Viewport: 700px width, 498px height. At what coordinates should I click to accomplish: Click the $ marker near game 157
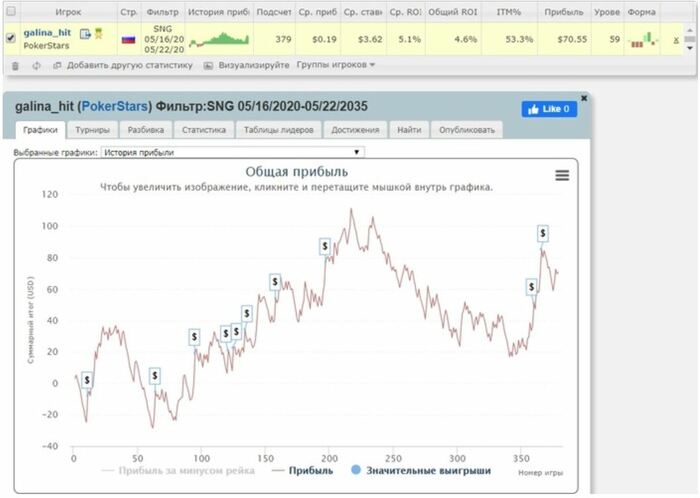[x=275, y=282]
